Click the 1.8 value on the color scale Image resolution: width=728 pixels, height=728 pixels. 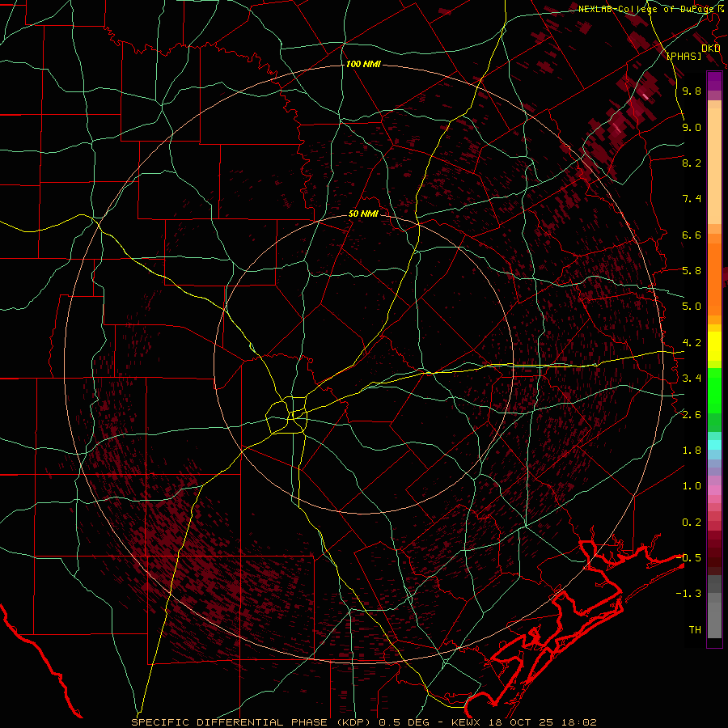coord(692,451)
